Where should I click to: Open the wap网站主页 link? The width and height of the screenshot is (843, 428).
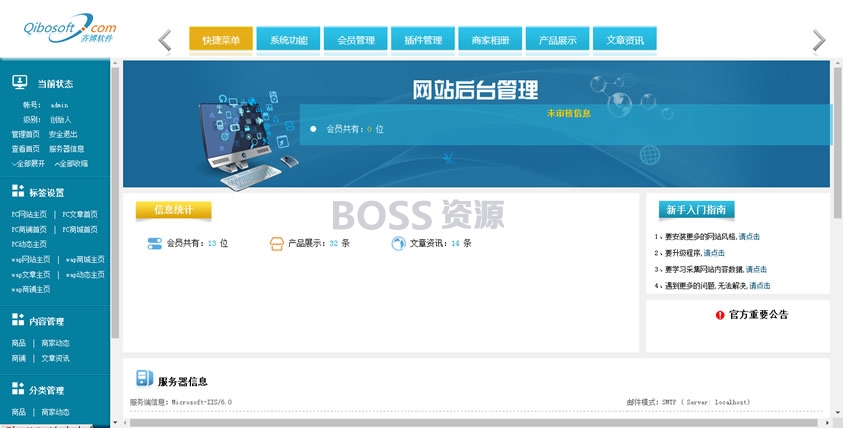coord(31,259)
